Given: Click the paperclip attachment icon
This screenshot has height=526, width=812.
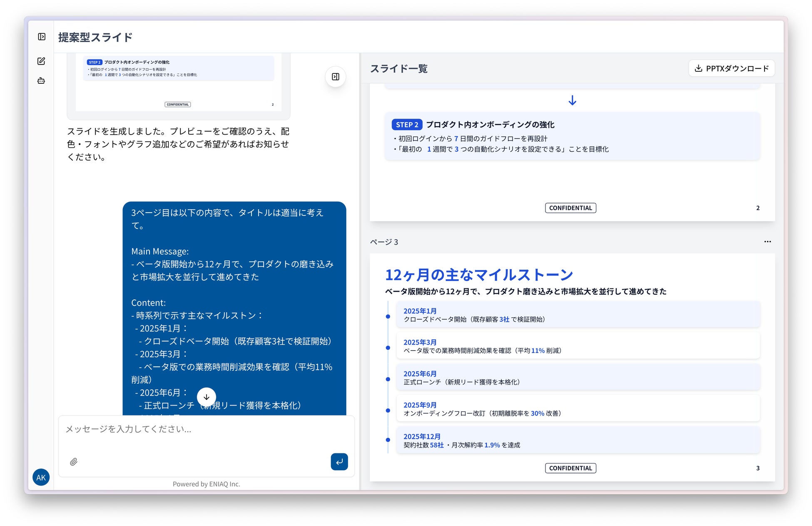Looking at the screenshot, I should point(74,461).
